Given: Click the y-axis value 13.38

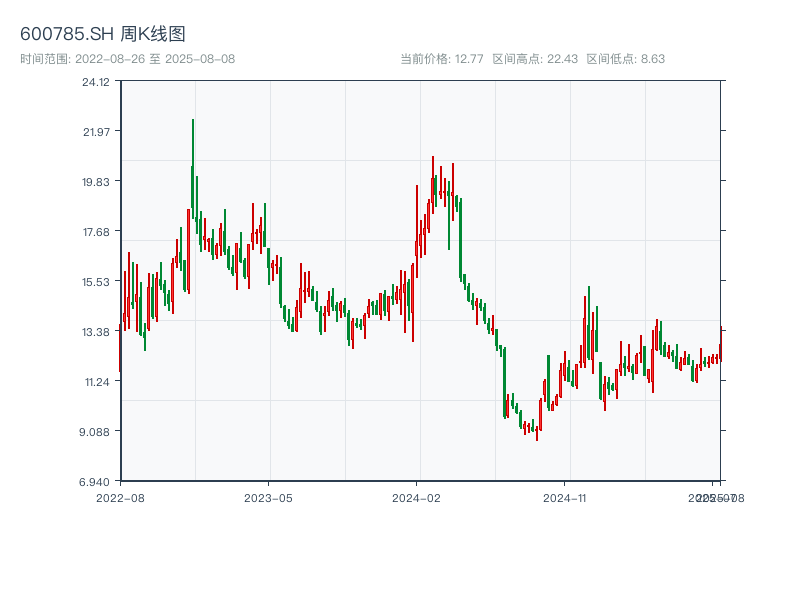Looking at the screenshot, I should [96, 333].
